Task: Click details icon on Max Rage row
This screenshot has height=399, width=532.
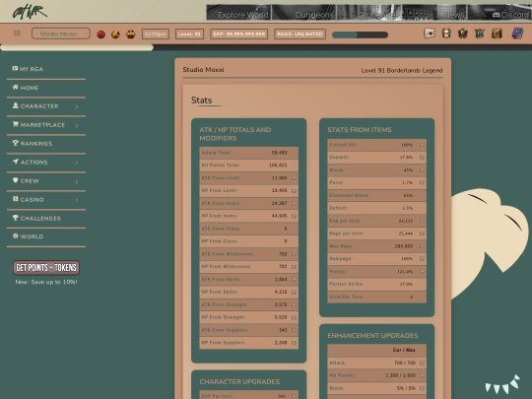Action: pyautogui.click(x=422, y=246)
